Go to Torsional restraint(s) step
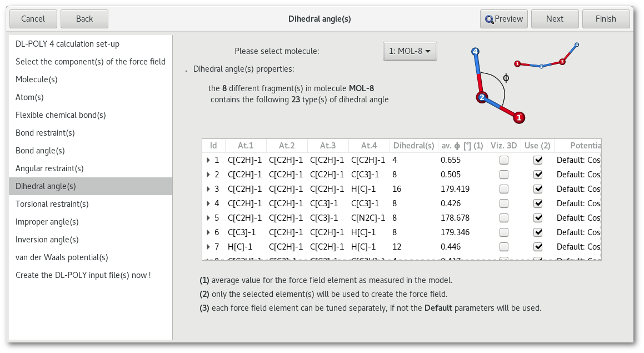The width and height of the screenshot is (644, 353). [52, 204]
